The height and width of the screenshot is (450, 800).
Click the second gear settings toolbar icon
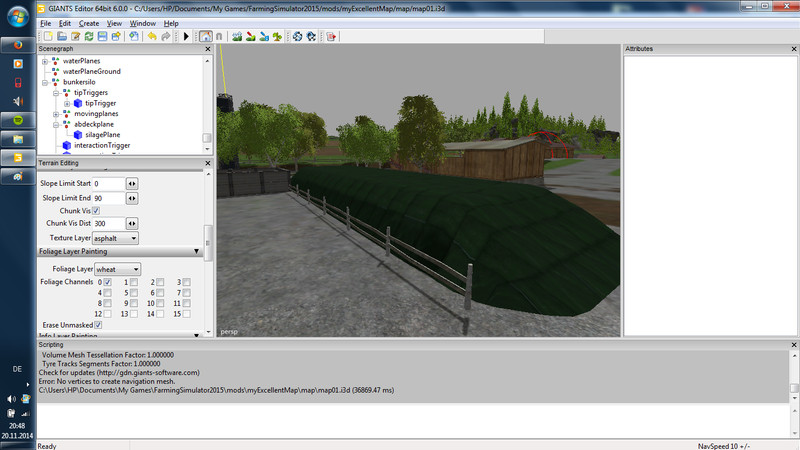[311, 36]
